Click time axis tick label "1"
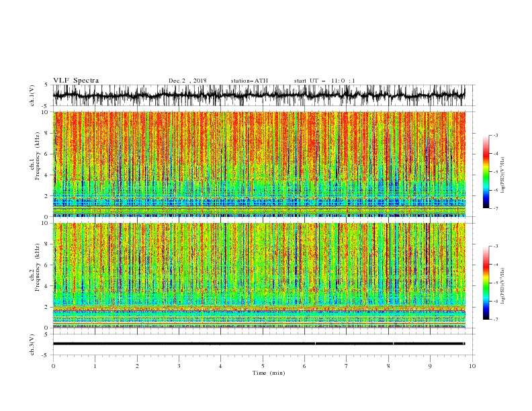 tap(95, 366)
